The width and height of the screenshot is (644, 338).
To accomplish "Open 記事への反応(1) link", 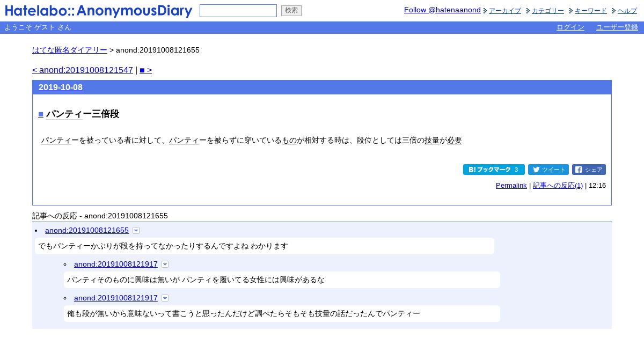I will pos(558,186).
